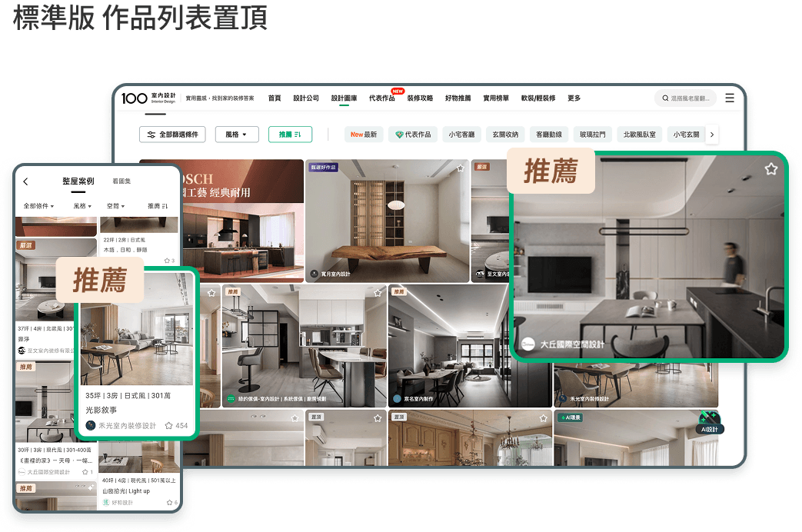Favorite the classic wooden cabinet photo
The height and width of the screenshot is (532, 802).
coord(543,418)
